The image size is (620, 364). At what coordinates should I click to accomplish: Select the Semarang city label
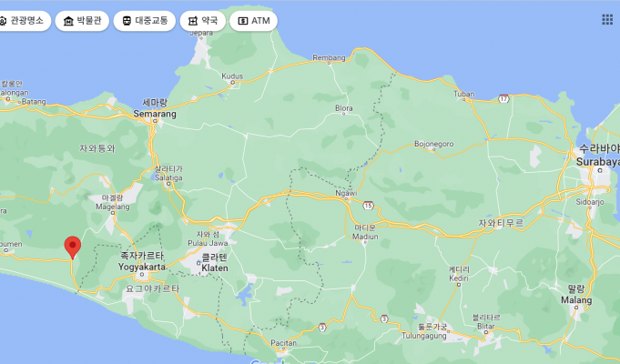coord(154,115)
